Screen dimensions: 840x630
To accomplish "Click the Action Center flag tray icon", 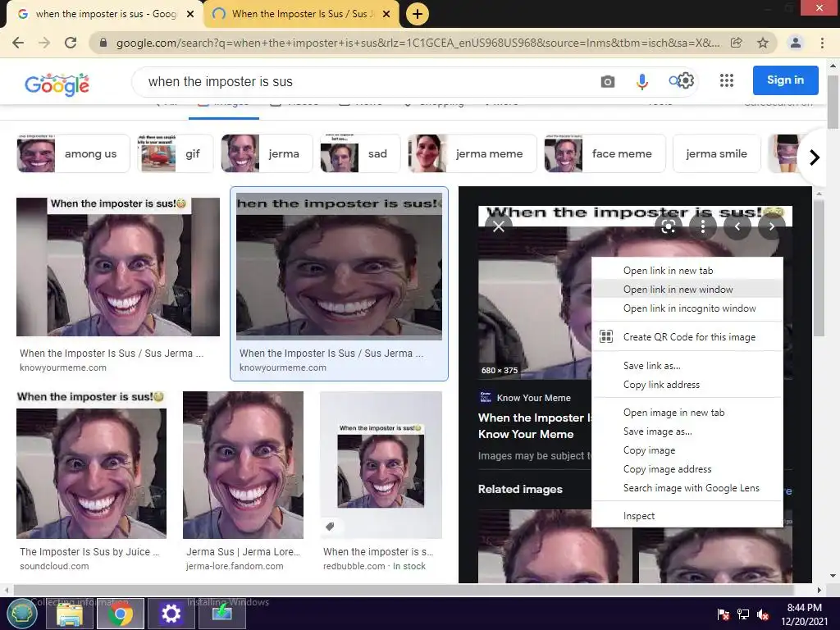I will [724, 614].
